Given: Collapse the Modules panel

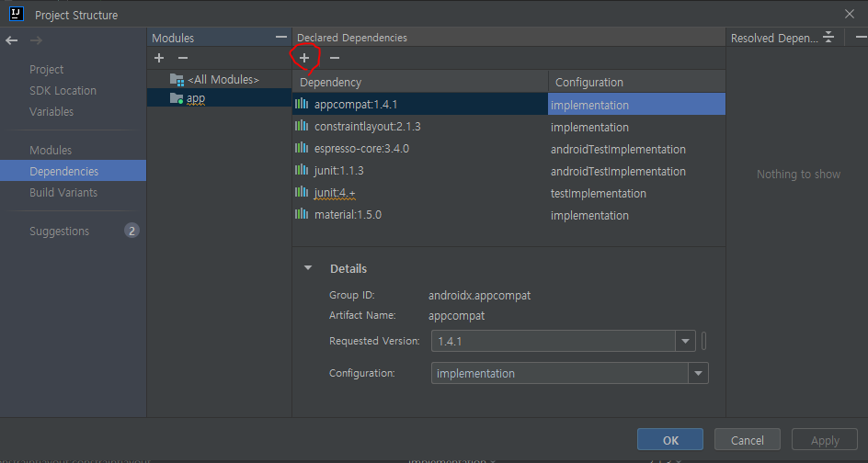Looking at the screenshot, I should [281, 37].
